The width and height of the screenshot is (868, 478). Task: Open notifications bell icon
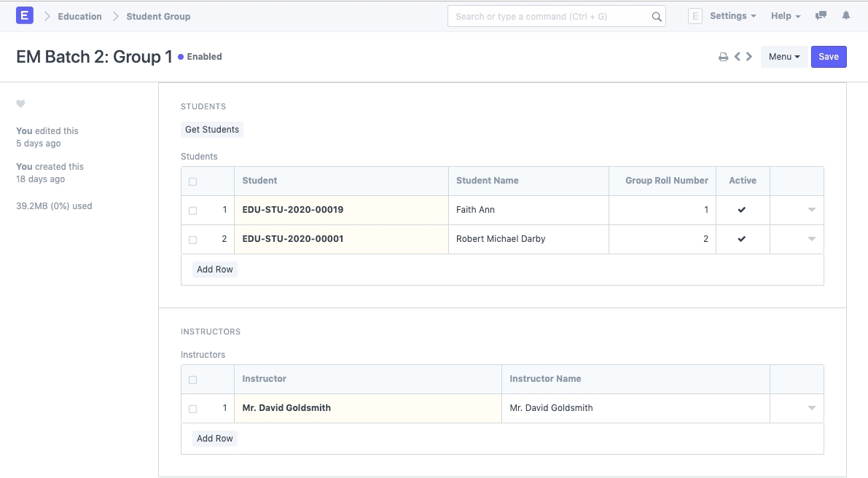(846, 16)
